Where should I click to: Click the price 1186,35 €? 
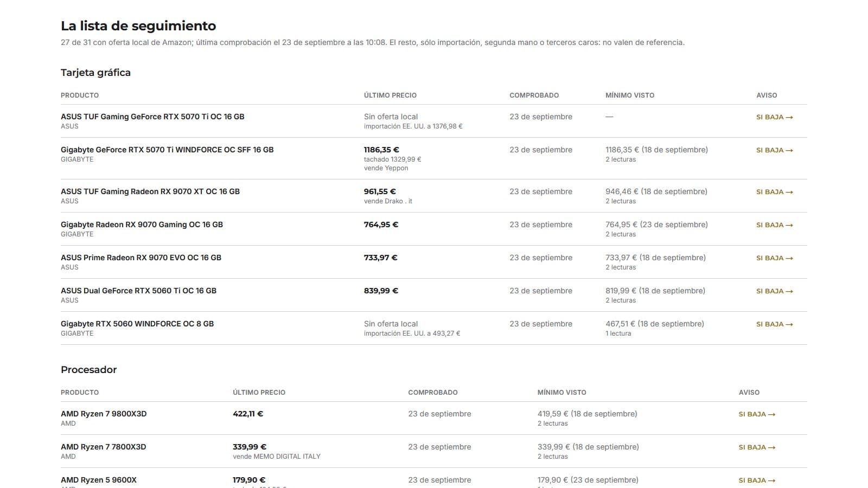(x=381, y=150)
